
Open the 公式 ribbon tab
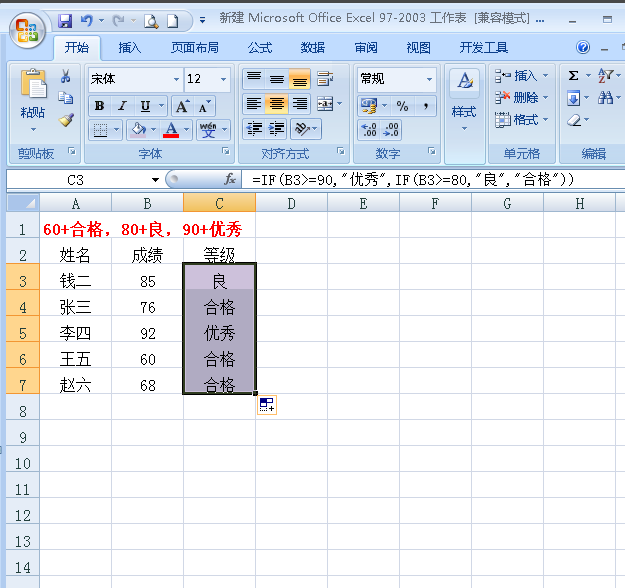tap(260, 48)
